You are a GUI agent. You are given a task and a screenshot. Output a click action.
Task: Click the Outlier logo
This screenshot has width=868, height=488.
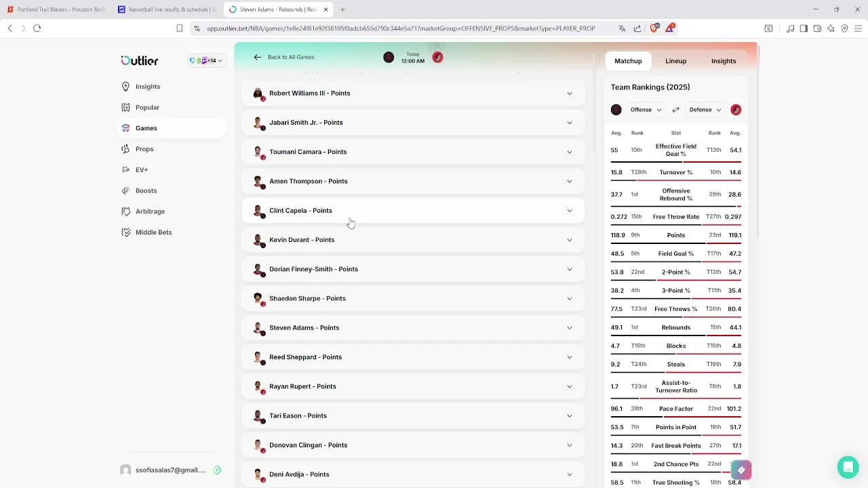click(139, 60)
